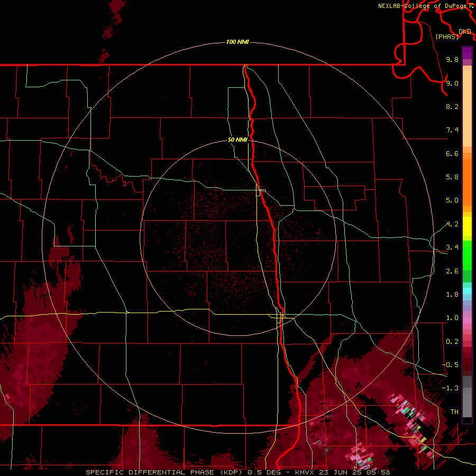Screen dimensions: 476x476
Task: Select the 6.6 value on the scale
Action: pos(452,153)
